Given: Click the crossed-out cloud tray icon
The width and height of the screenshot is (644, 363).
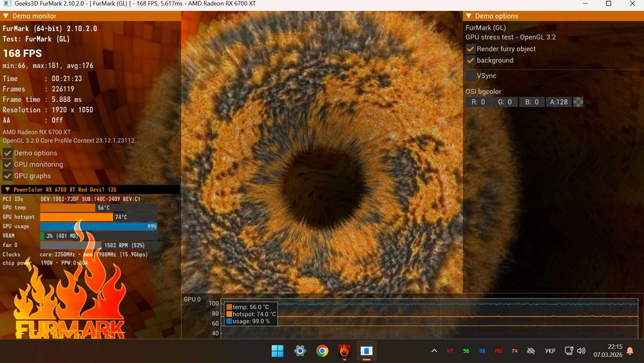Looking at the screenshot, I should click(x=531, y=351).
